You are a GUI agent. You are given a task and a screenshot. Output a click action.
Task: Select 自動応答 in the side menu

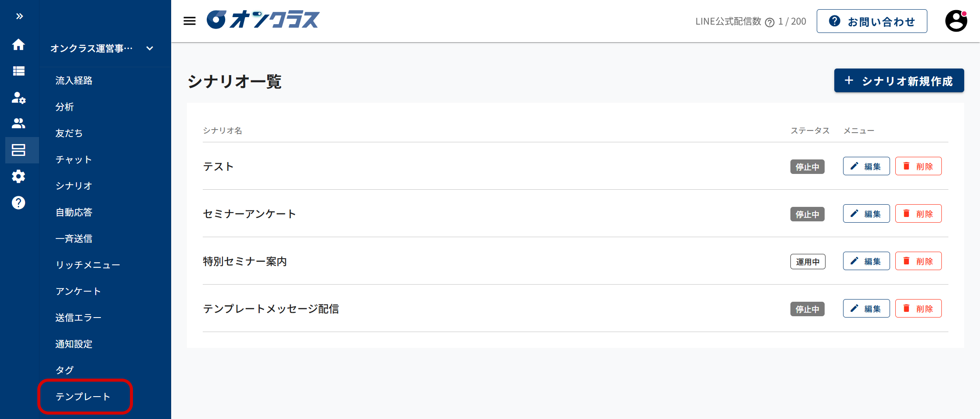(x=74, y=212)
